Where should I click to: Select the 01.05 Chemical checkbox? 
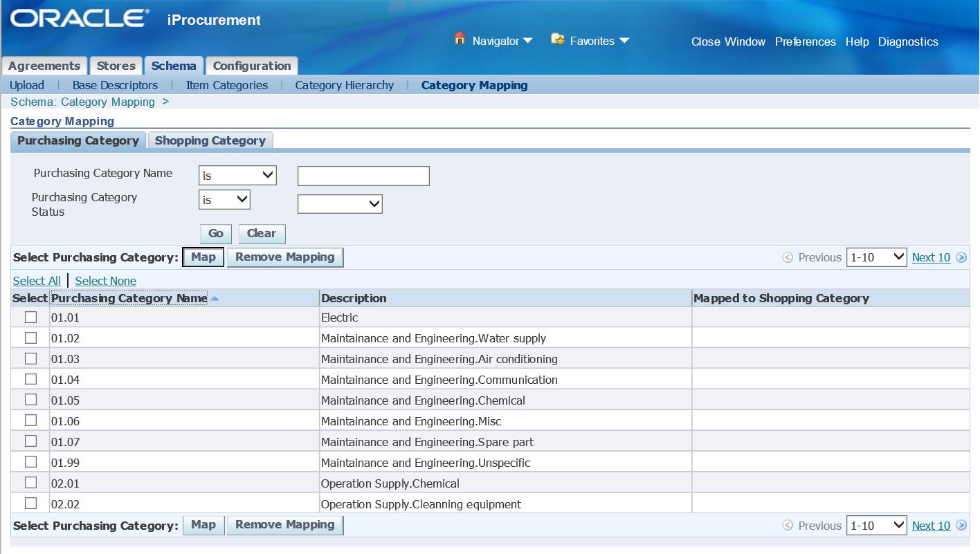tap(30, 400)
